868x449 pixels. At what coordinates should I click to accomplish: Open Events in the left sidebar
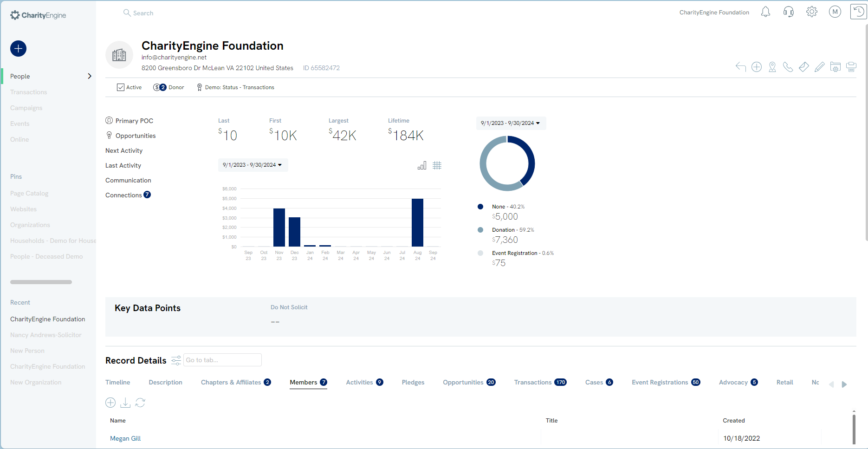click(x=20, y=124)
